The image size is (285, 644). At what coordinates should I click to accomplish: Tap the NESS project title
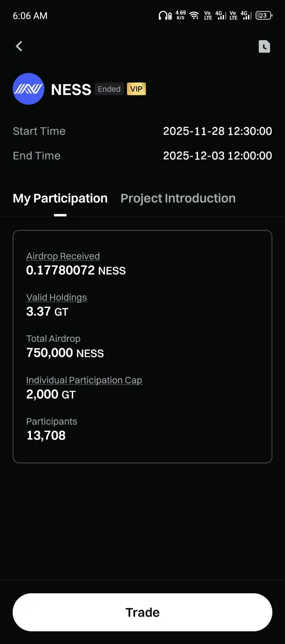(71, 89)
